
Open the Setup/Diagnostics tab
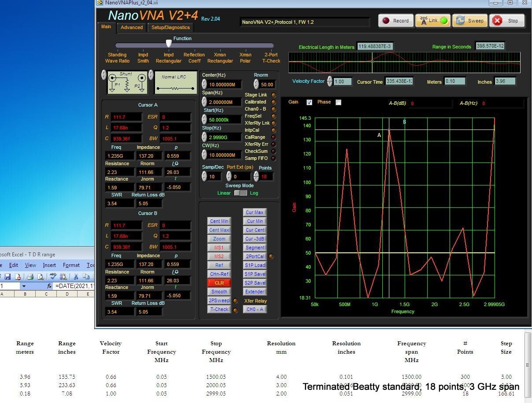[x=170, y=27]
